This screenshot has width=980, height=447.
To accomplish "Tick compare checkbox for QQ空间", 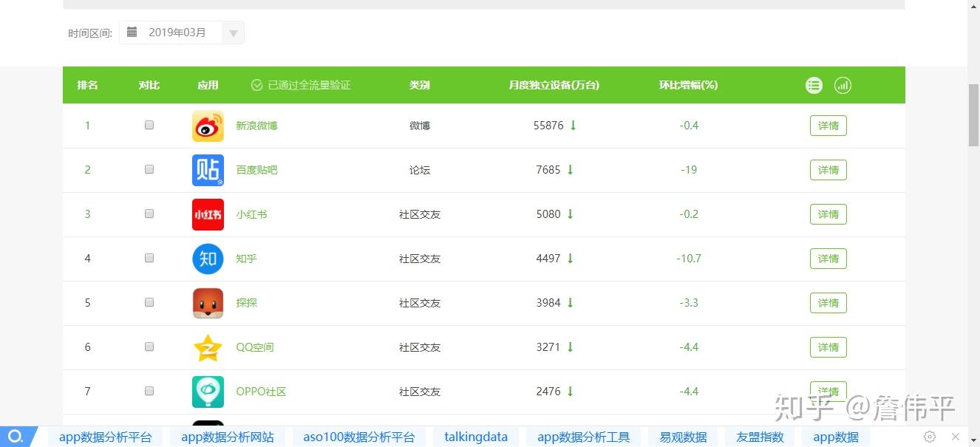I will [x=149, y=347].
